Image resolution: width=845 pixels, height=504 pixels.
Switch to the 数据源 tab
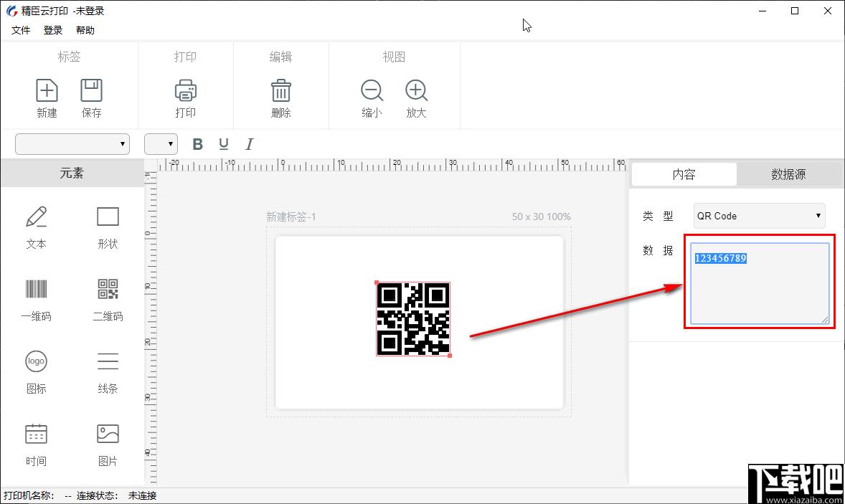[788, 174]
